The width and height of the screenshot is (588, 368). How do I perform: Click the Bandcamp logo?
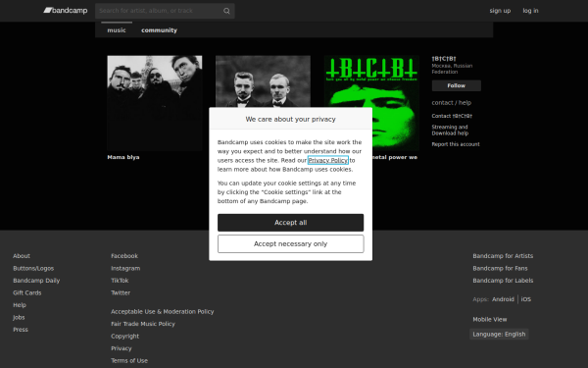click(66, 11)
